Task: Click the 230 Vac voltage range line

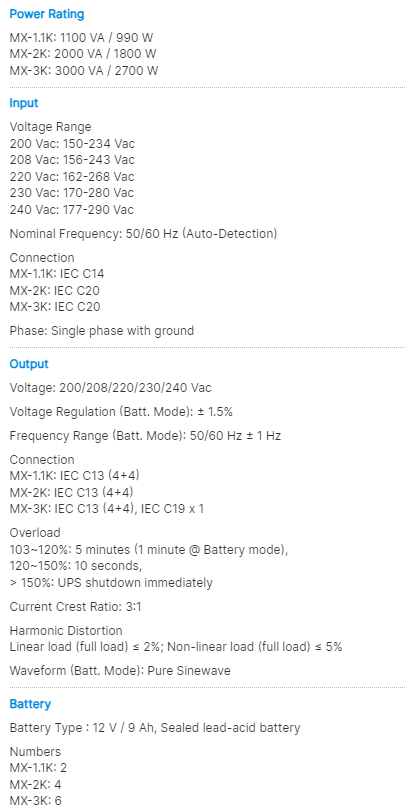Action: click(x=71, y=193)
